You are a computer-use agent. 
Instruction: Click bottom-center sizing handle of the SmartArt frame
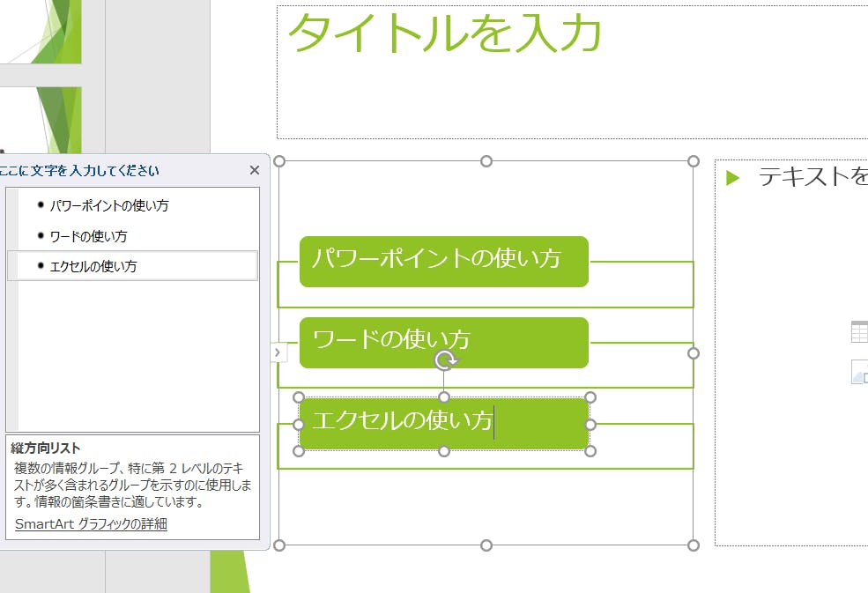(486, 545)
